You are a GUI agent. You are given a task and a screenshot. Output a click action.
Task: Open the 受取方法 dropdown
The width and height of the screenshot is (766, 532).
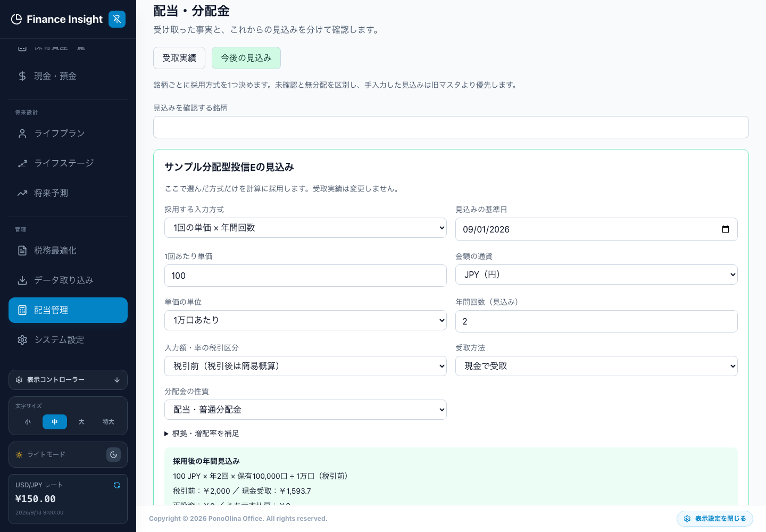[x=596, y=366]
